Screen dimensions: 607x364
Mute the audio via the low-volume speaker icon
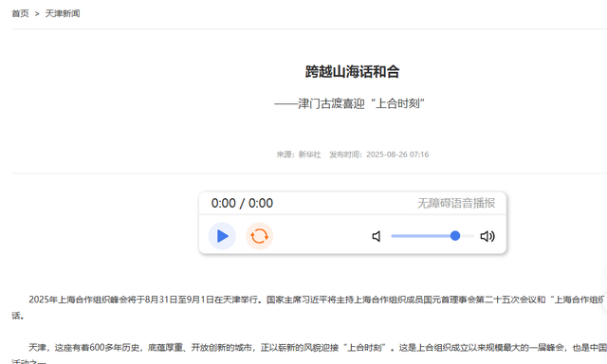pyautogui.click(x=377, y=236)
